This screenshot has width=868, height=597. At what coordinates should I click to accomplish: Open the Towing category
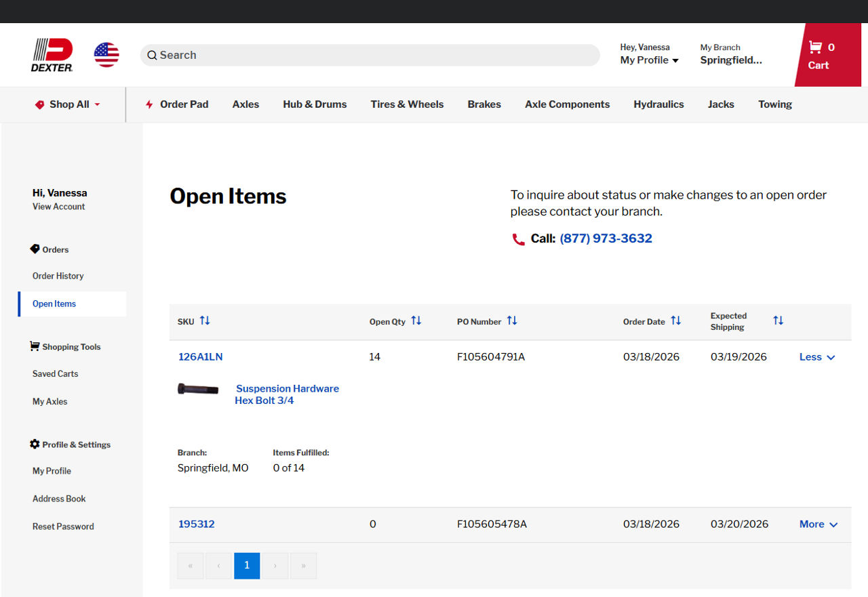775,104
